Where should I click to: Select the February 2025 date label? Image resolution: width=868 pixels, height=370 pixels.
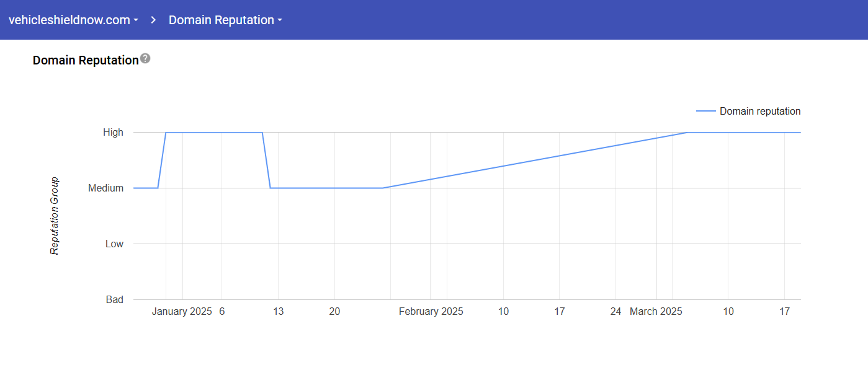431,311
